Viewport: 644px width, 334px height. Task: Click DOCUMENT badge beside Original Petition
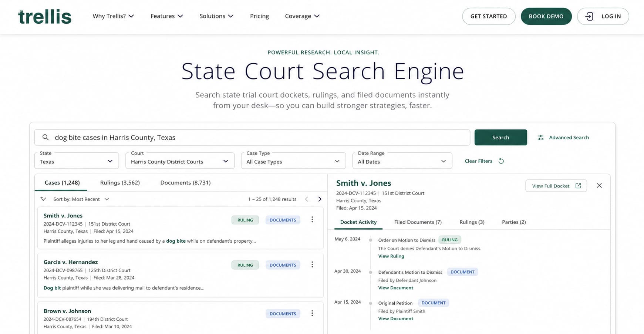coord(434,303)
